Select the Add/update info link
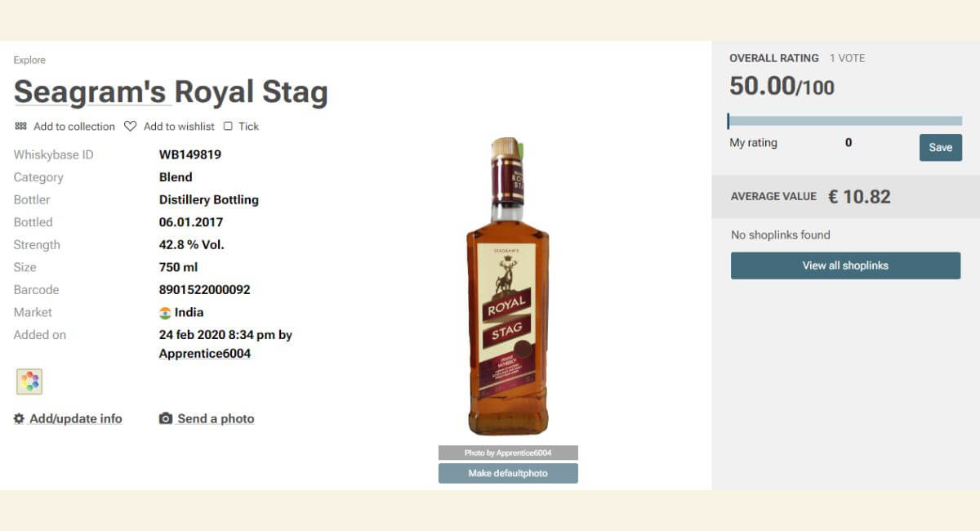Viewport: 980px width, 531px height. pos(74,418)
